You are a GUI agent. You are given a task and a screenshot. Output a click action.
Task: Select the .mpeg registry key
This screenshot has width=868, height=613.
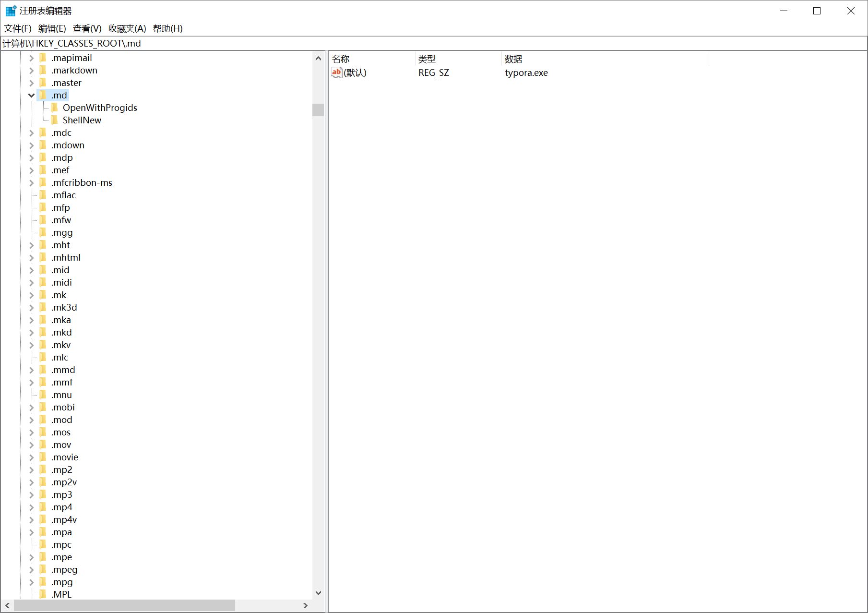(x=63, y=569)
